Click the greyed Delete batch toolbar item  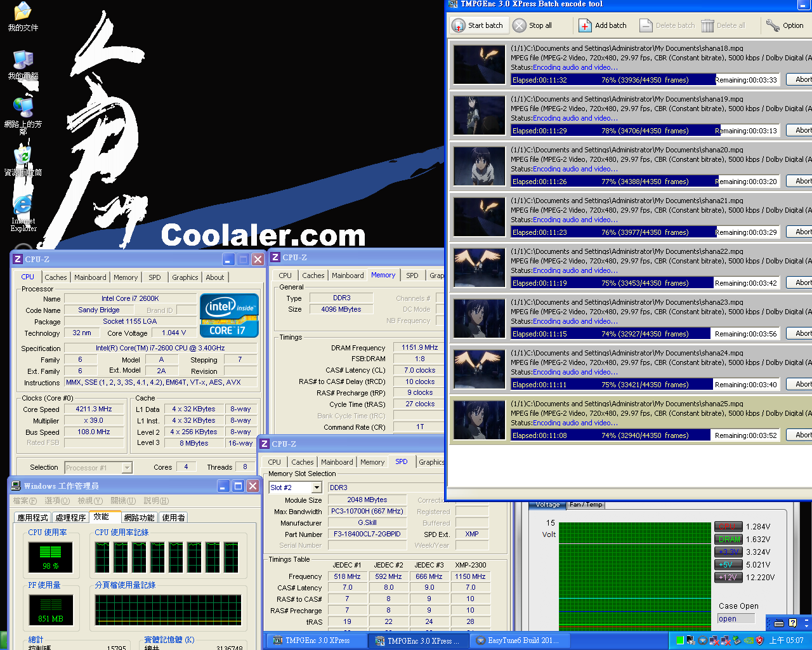point(667,25)
